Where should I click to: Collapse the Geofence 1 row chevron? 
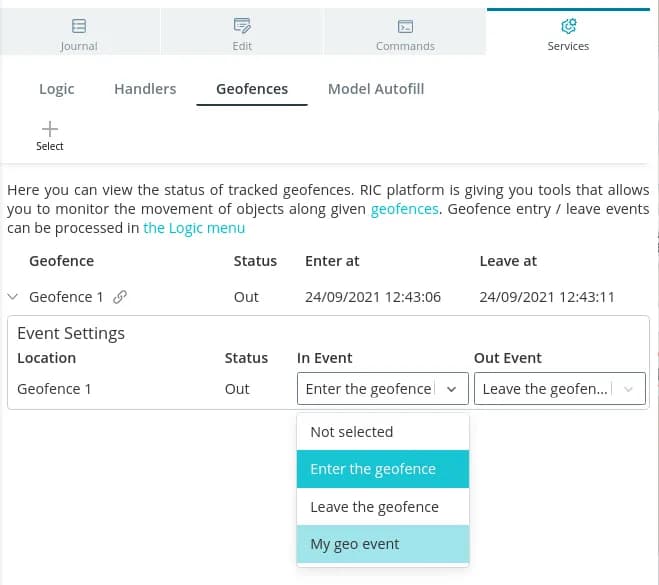coord(13,297)
